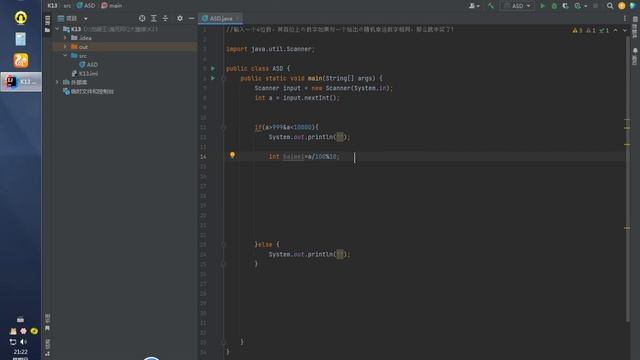Click the yellow lightbulb quick-fix icon

coord(232,155)
